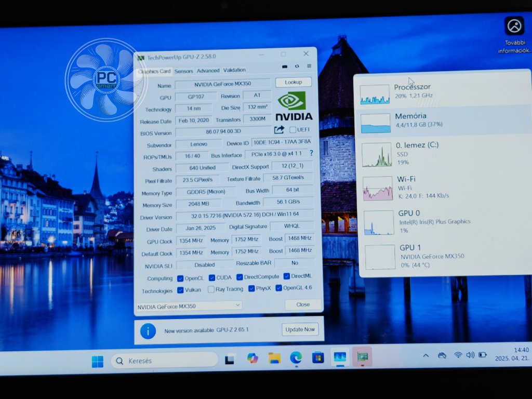
Task: Click the GPU-Z refresh icon
Action: point(297,66)
